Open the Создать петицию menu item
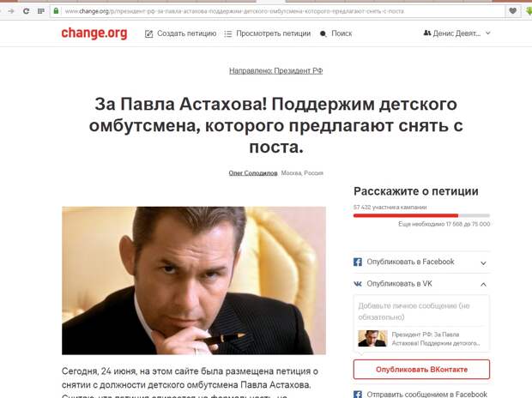 (x=186, y=33)
